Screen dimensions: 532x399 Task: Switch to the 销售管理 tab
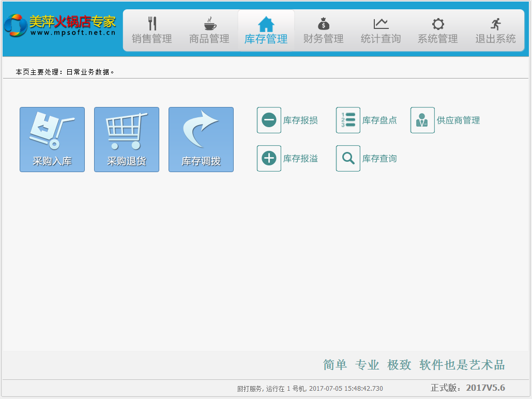151,31
